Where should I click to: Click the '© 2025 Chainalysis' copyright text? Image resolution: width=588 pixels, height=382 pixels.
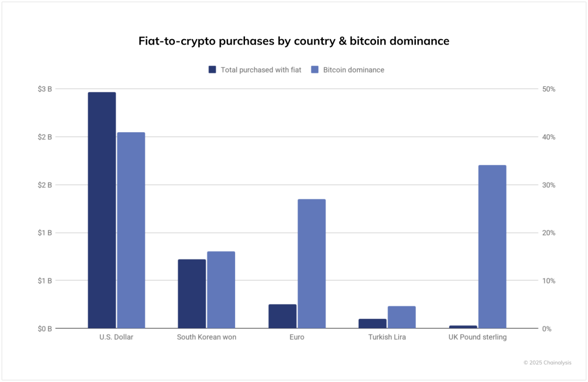pos(547,362)
